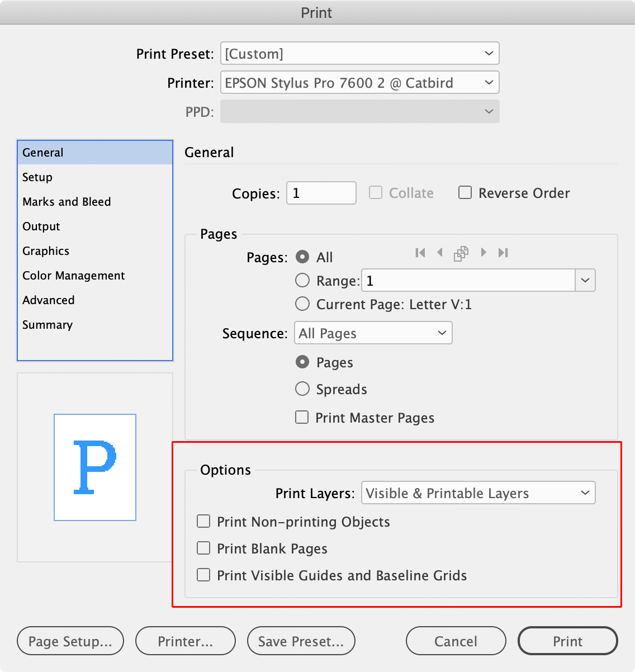Open the Print Preset dropdown
635x672 pixels.
tap(359, 53)
